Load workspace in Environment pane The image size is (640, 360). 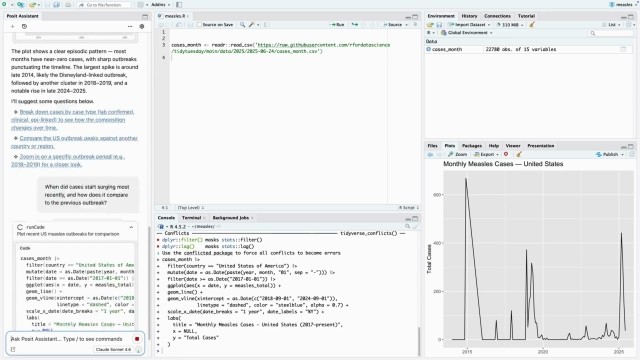point(430,25)
